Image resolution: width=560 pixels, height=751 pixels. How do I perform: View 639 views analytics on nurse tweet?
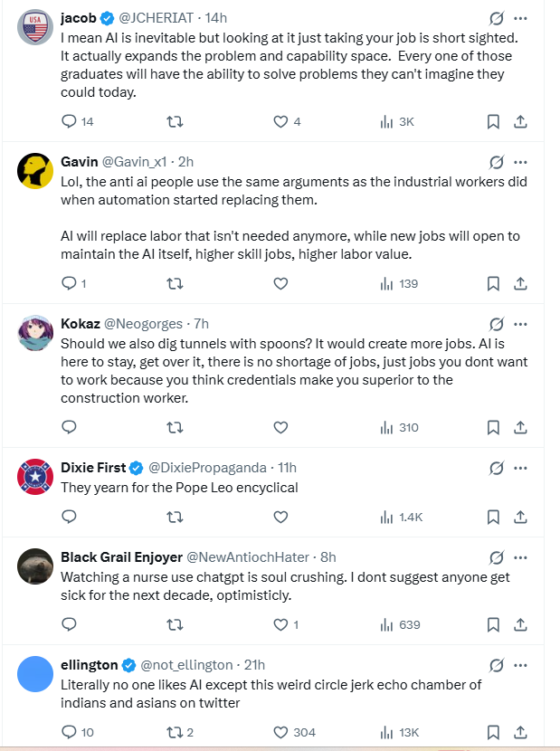click(x=400, y=624)
